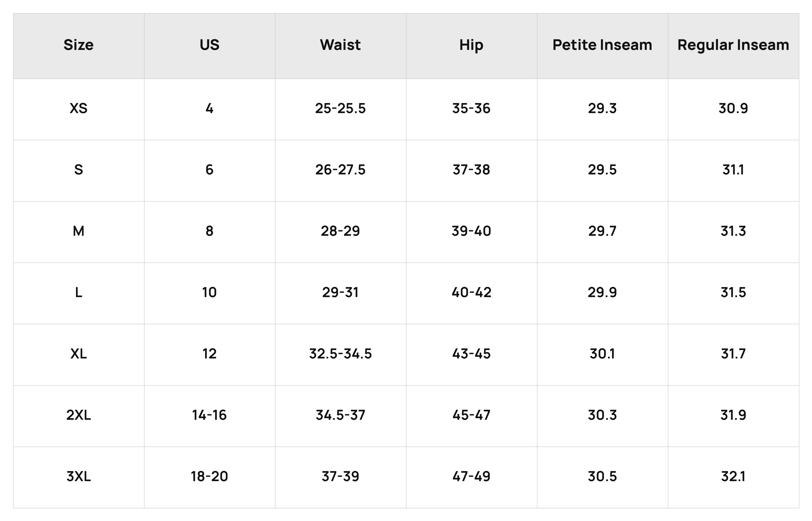Select regular inseam value 30.9

click(x=733, y=108)
